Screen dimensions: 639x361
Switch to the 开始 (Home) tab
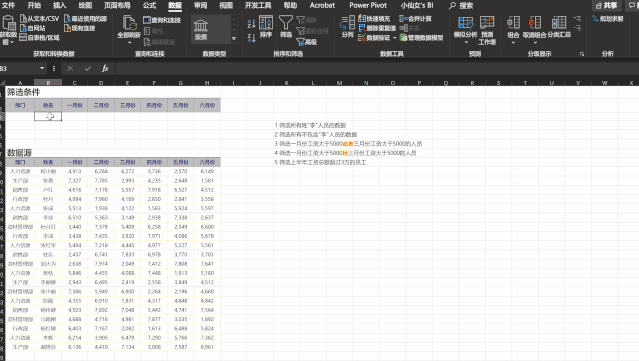tap(34, 5)
